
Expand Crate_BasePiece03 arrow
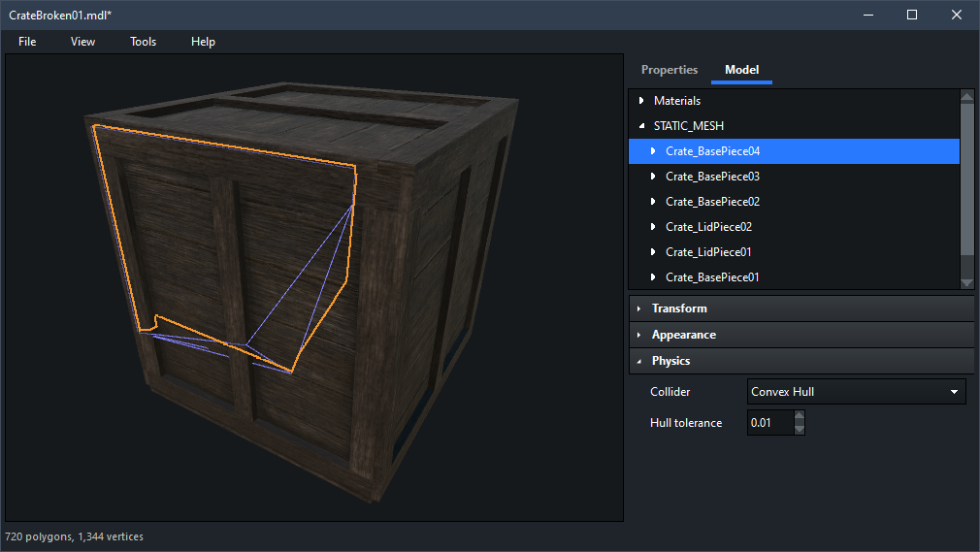tap(653, 177)
